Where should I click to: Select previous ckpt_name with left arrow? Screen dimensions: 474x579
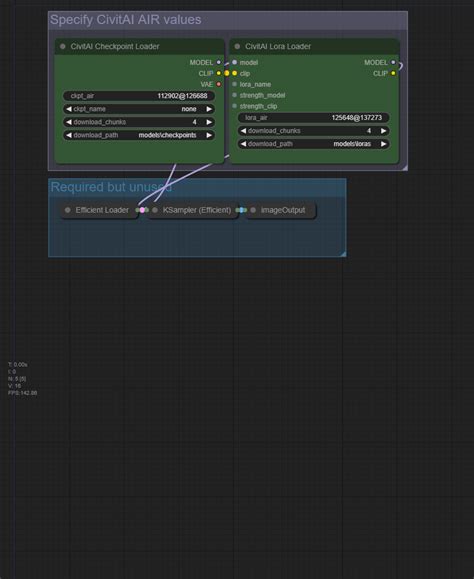[x=69, y=109]
